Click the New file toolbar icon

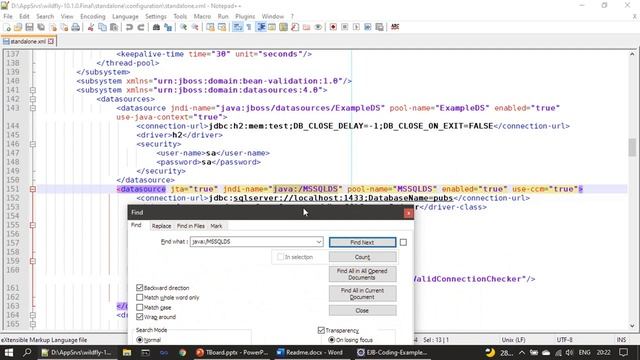7,27
